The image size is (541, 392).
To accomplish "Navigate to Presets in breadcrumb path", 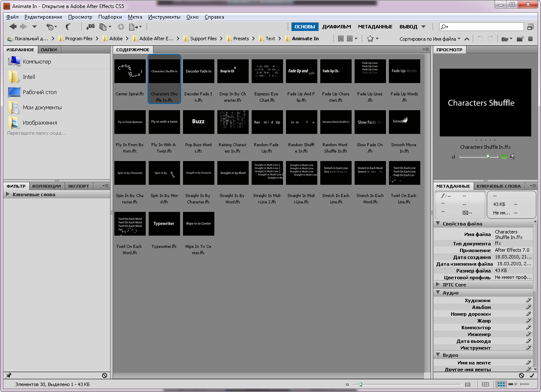I will [241, 39].
